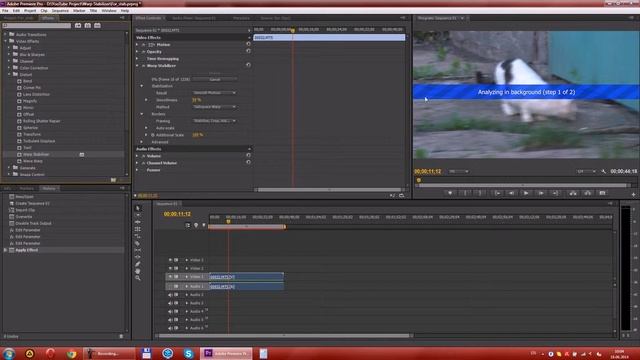Toggle the Warp Stabilizer fx switch
Image resolution: width=640 pixels, height=360 pixels.
[144, 65]
